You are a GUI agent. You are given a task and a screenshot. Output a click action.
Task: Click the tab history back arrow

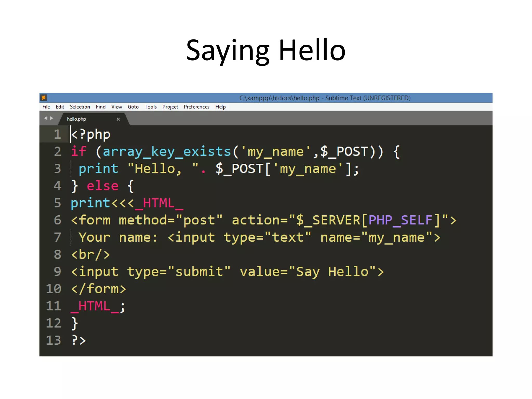(46, 118)
